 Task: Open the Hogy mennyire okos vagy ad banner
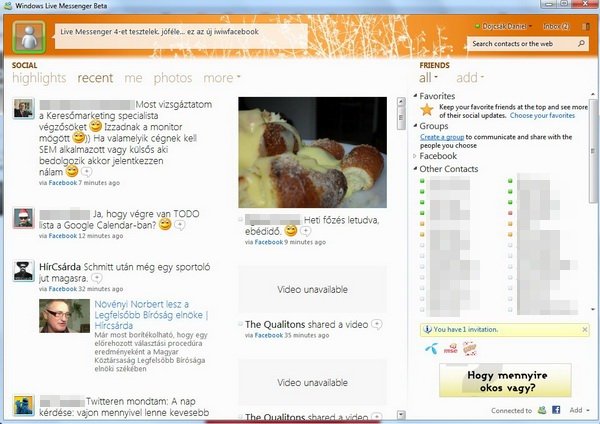[x=505, y=380]
